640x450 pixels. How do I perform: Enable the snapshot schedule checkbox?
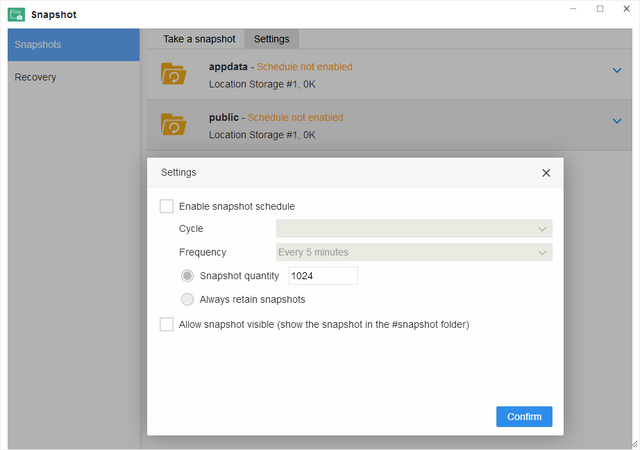tap(167, 206)
